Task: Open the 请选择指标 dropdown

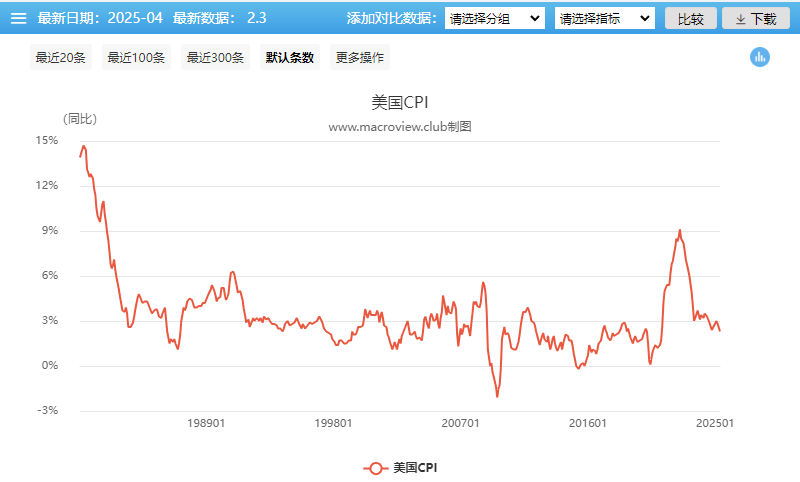Action: click(x=605, y=18)
